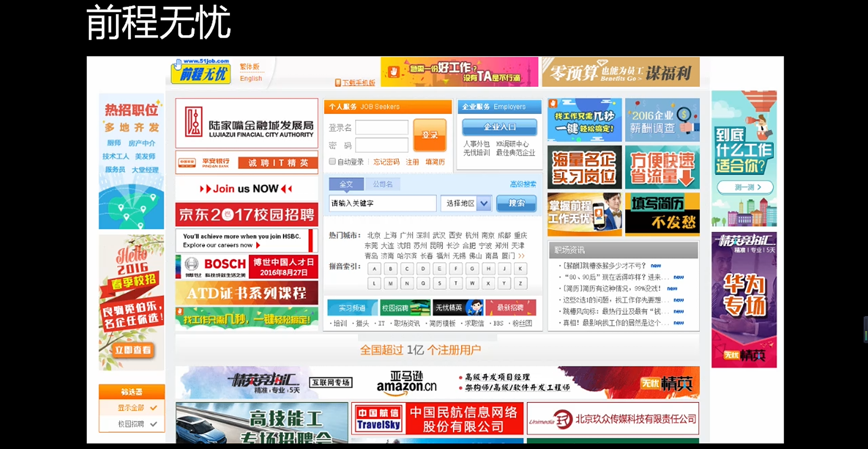Click the 注册 register link
This screenshot has height=449, width=868.
click(412, 162)
